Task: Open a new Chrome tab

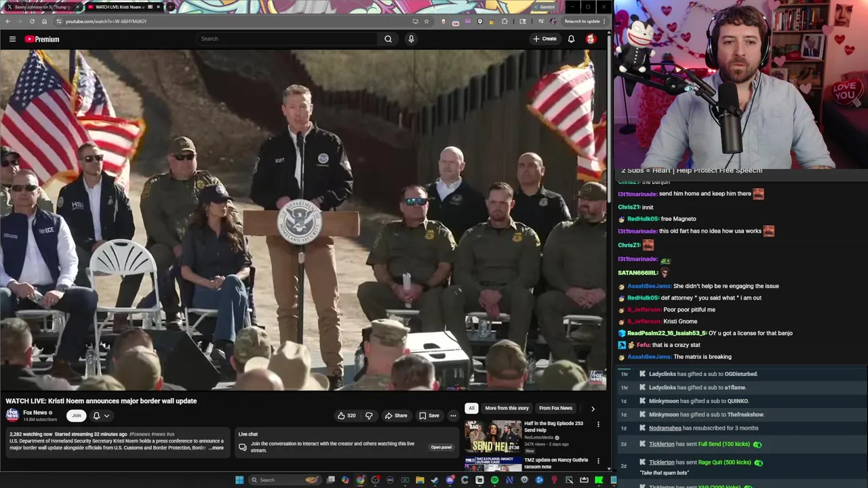Action: tap(169, 7)
